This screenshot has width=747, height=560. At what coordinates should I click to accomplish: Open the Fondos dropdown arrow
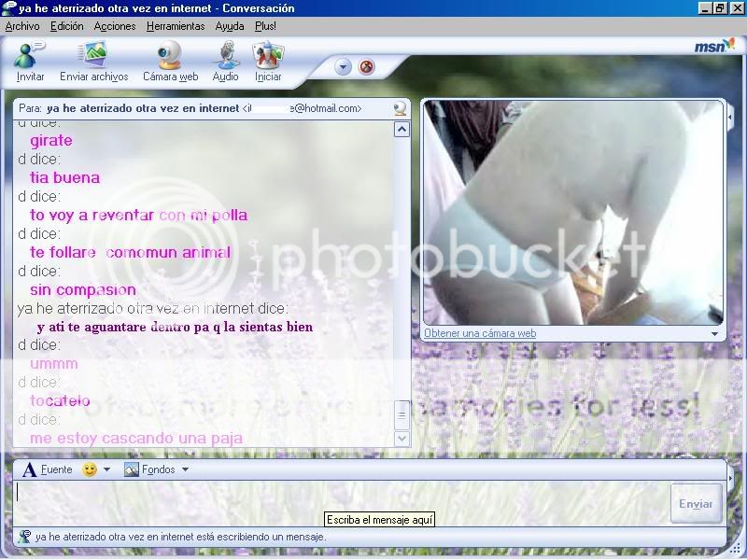click(x=184, y=469)
